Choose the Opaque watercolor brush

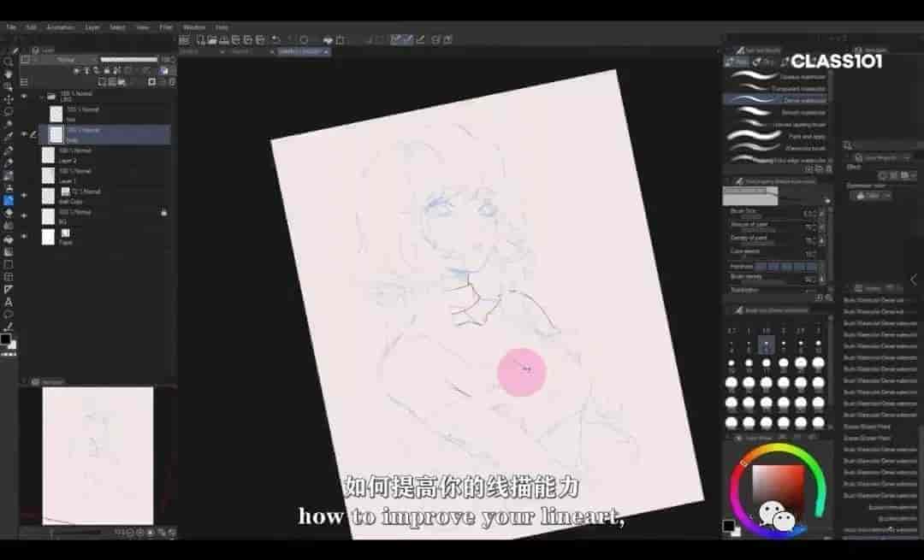pyautogui.click(x=775, y=77)
